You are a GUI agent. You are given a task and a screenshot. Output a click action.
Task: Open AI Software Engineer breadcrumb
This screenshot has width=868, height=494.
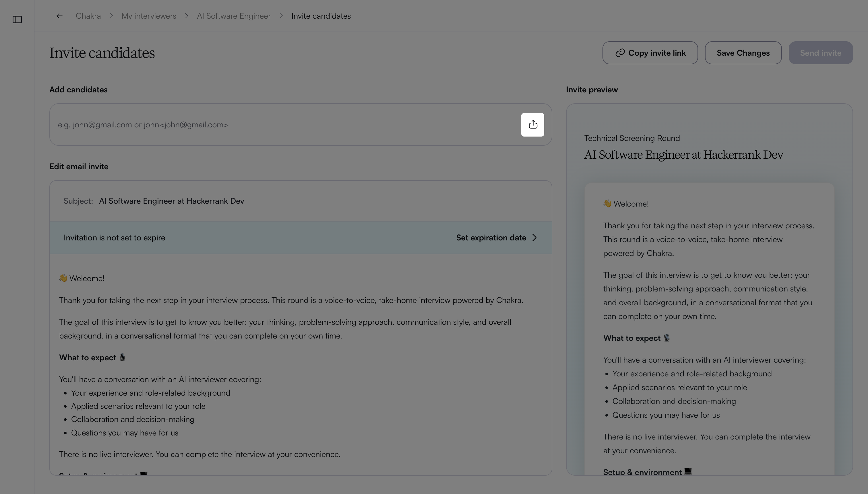234,16
